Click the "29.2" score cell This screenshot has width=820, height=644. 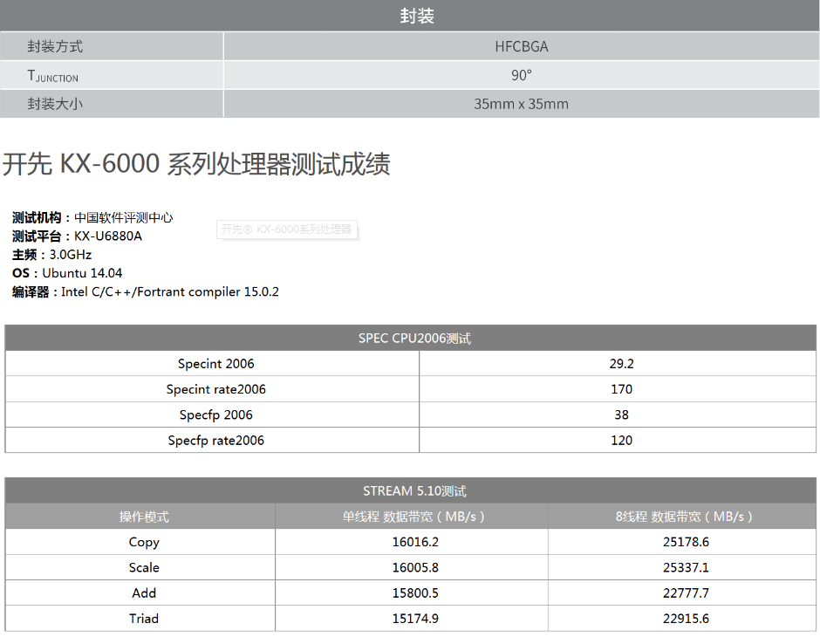click(618, 364)
